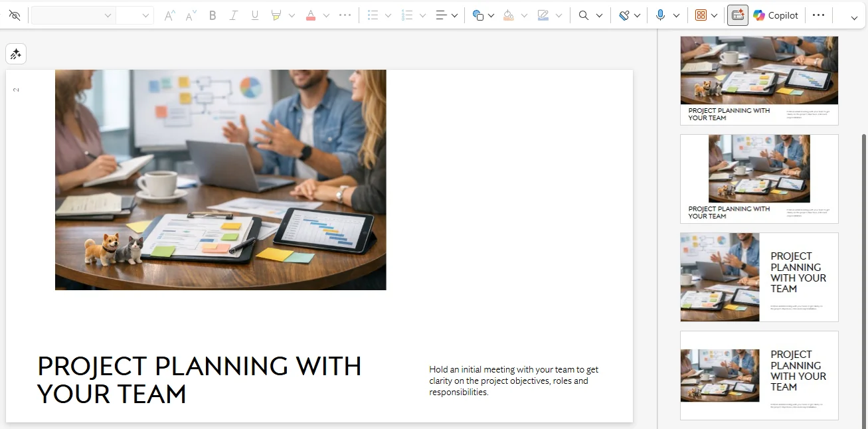The image size is (868, 429).
Task: Click the crossed-out eye icon
Action: coord(15,15)
